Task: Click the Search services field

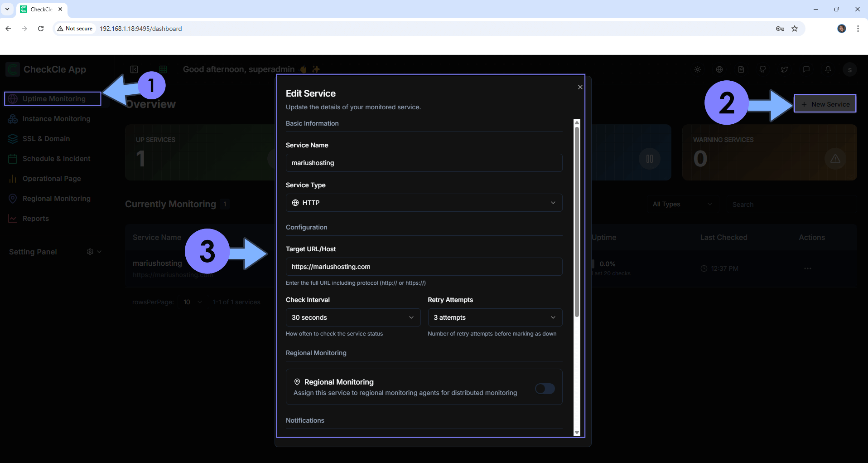Action: pyautogui.click(x=791, y=205)
